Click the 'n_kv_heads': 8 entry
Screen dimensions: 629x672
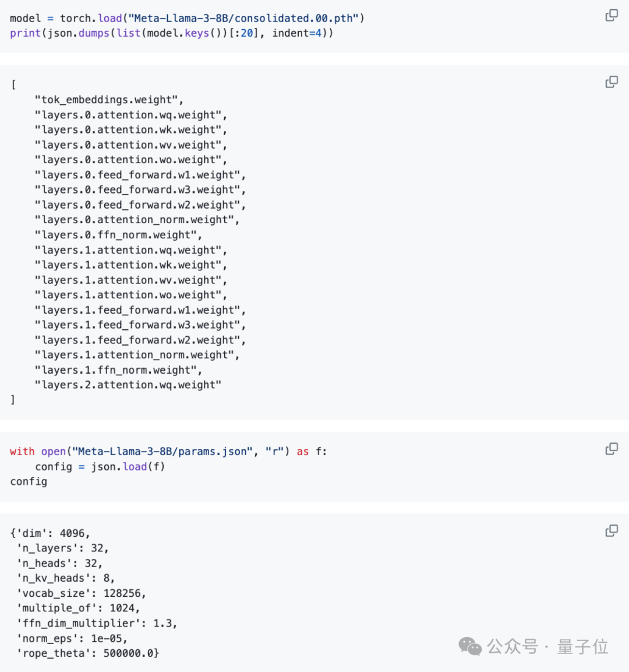point(66,579)
